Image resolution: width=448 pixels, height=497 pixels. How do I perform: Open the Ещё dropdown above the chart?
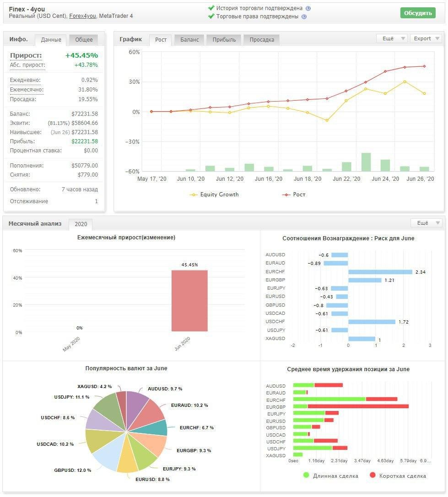[x=392, y=38]
